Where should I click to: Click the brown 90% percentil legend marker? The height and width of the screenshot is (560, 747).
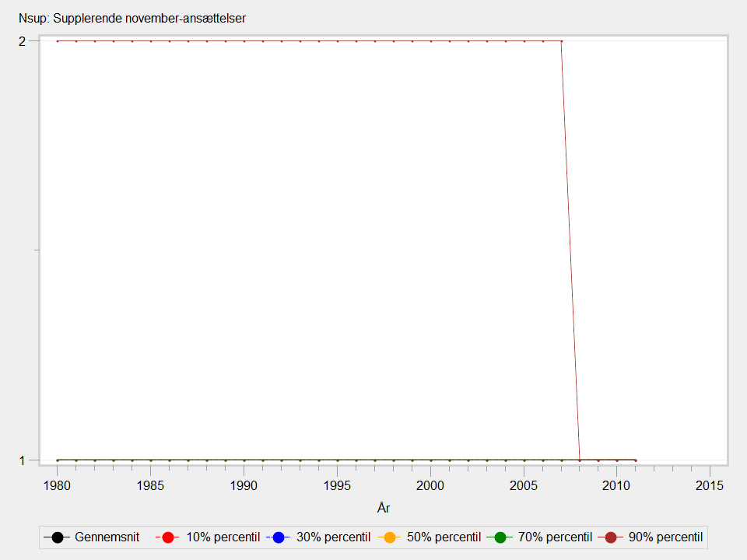pos(612,537)
